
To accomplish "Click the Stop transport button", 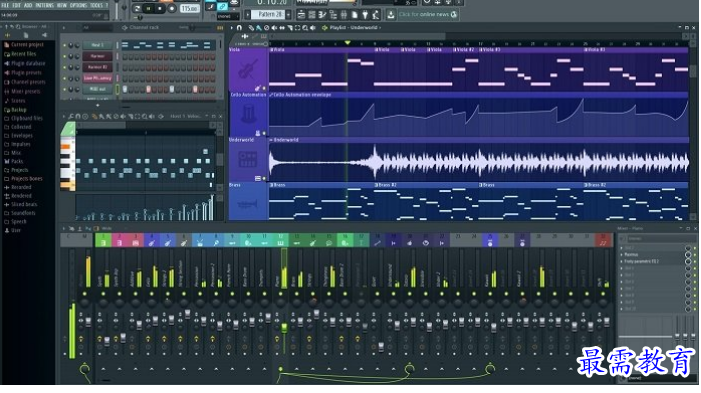I will click(x=160, y=8).
